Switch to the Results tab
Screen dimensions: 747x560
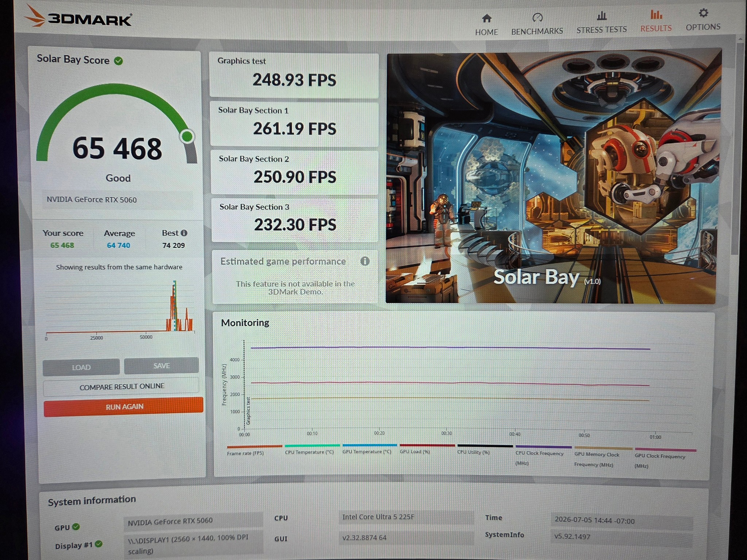pos(656,21)
